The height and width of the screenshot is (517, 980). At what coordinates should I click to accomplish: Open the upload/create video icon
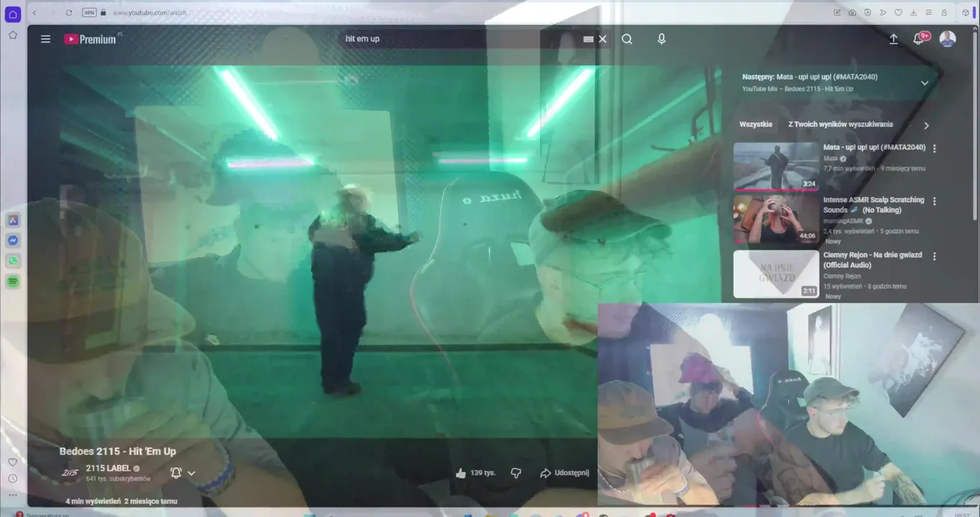[893, 39]
